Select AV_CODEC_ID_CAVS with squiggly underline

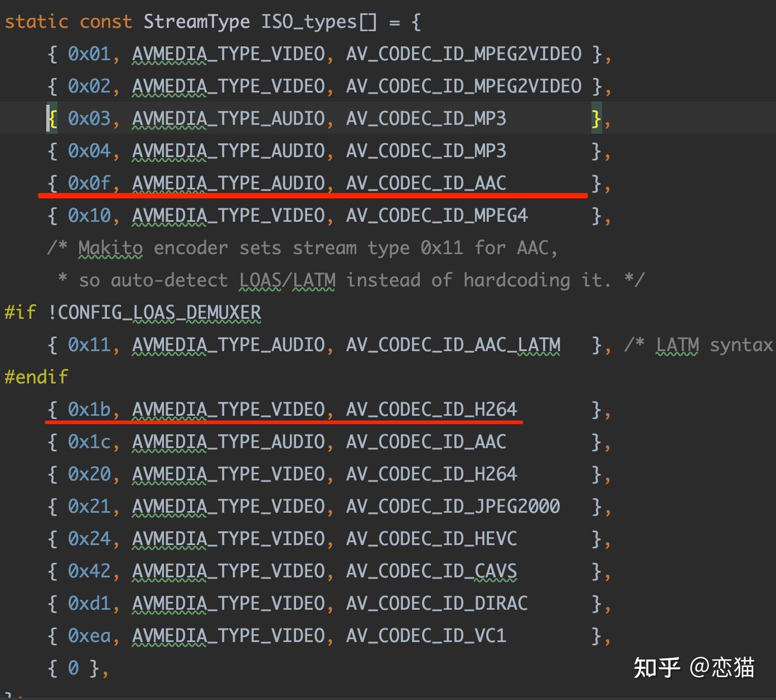431,571
